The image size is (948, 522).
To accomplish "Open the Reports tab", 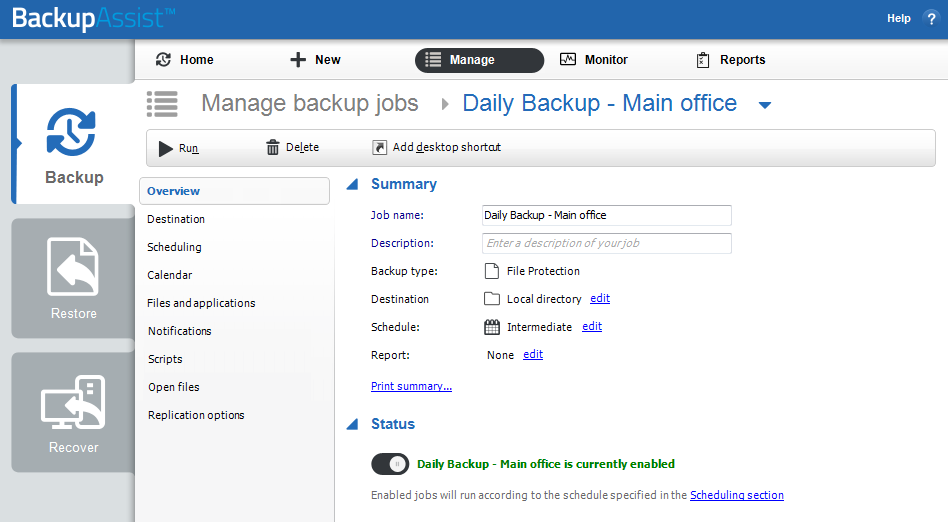I will pos(730,60).
